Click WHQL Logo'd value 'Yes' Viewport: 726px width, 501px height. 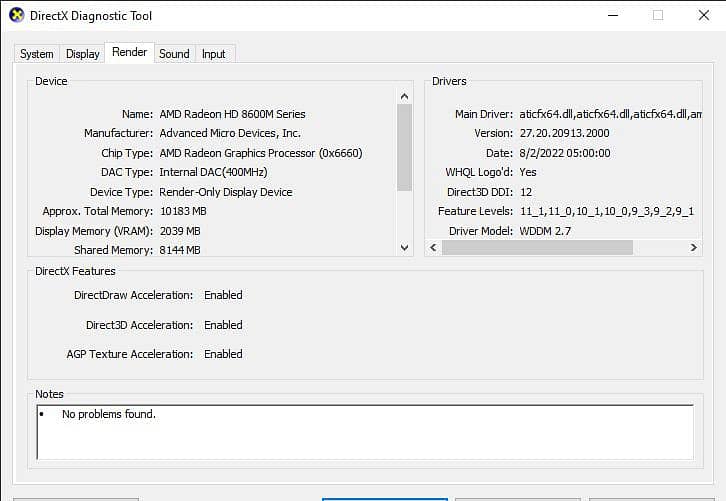(528, 172)
